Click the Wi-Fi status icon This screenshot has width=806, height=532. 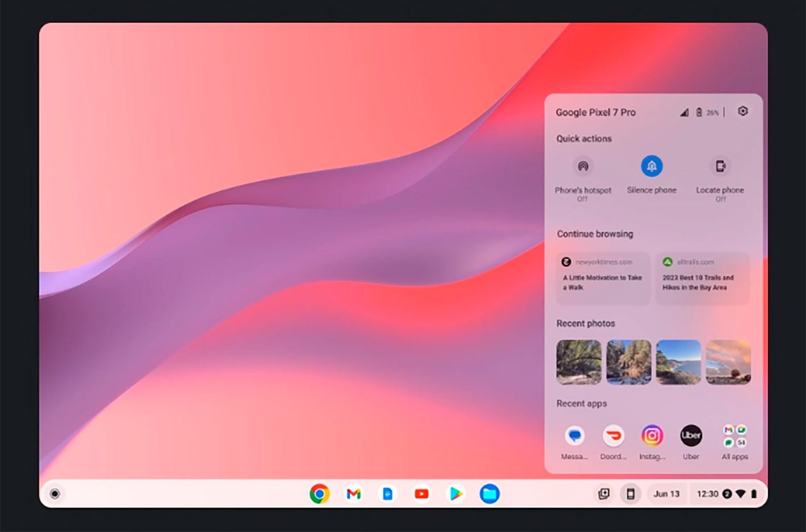coord(740,494)
